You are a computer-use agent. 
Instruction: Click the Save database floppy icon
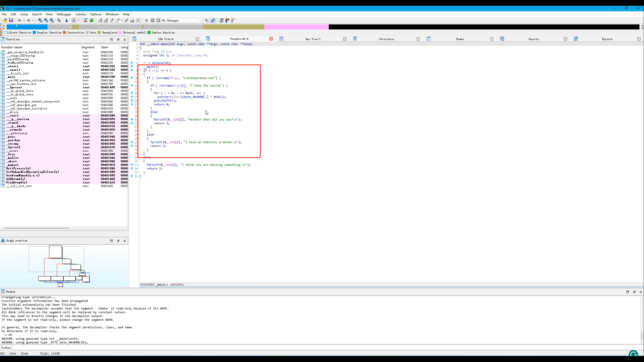[11, 20]
